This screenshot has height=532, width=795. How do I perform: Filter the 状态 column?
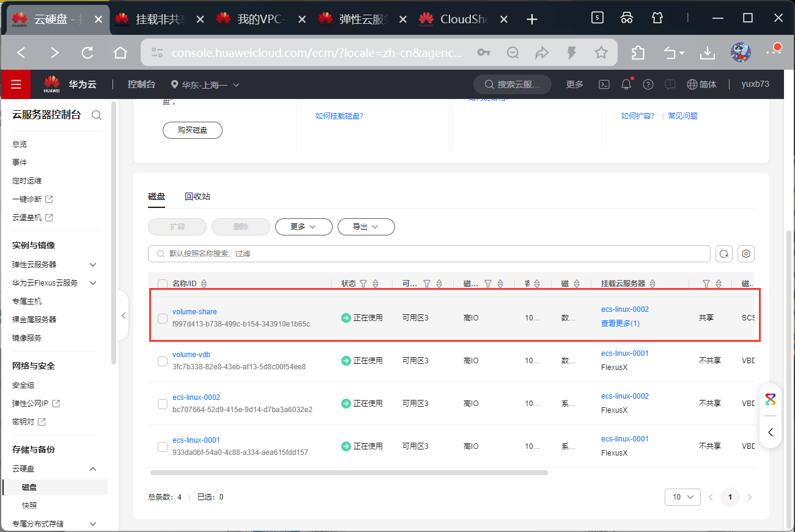[x=363, y=284]
